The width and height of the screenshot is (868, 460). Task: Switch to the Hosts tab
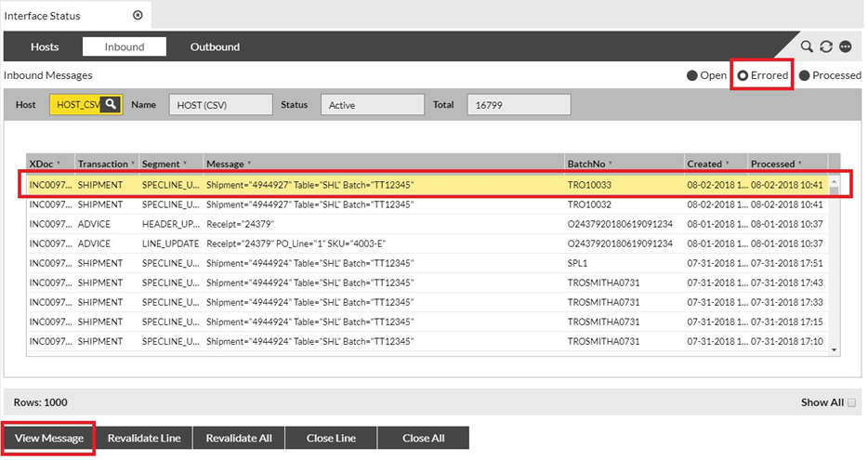click(45, 46)
